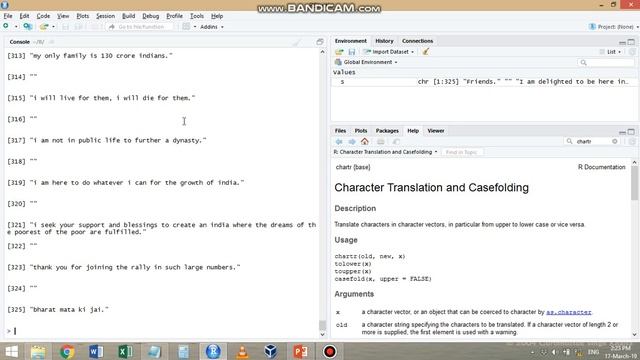
Task: Click the variable s row in Environment
Action: pyautogui.click(x=484, y=82)
